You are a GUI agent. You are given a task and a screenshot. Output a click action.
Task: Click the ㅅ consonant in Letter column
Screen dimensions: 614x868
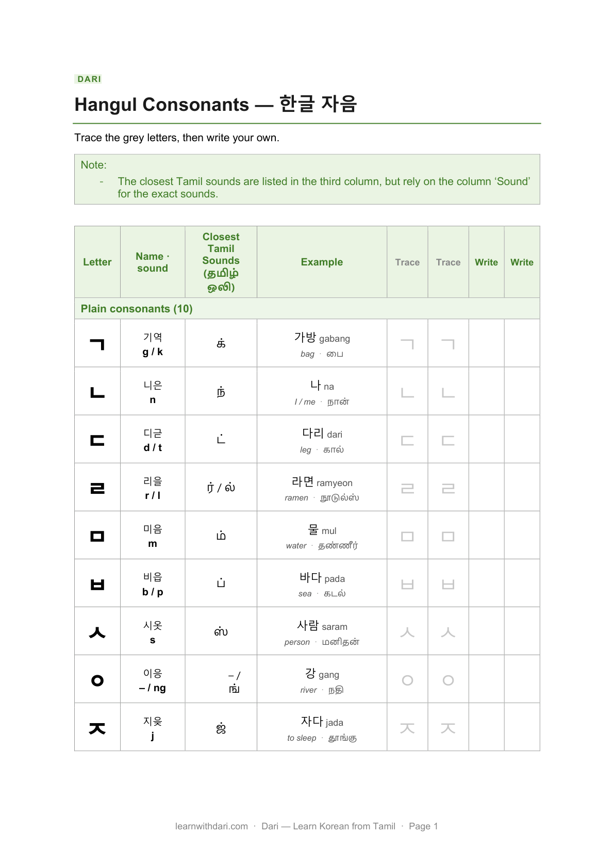point(97,632)
